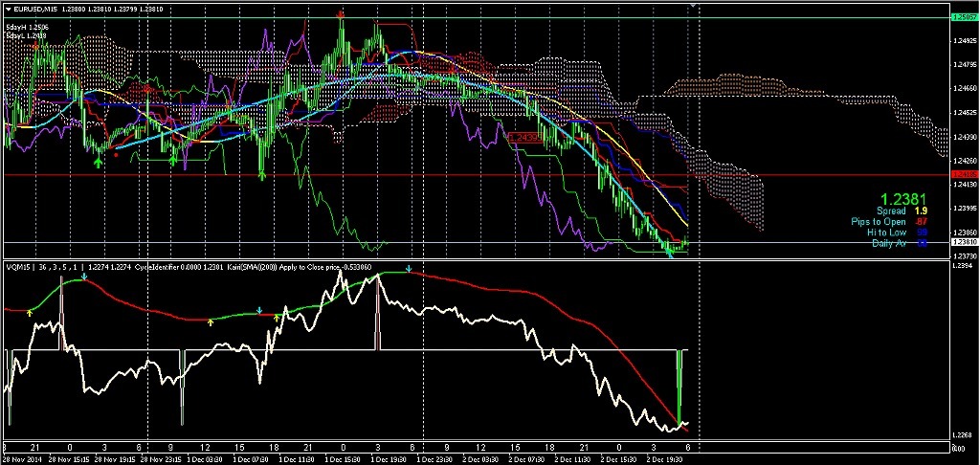
Task: Click the first cyan down arrow in indicator window
Action: pyautogui.click(x=84, y=276)
